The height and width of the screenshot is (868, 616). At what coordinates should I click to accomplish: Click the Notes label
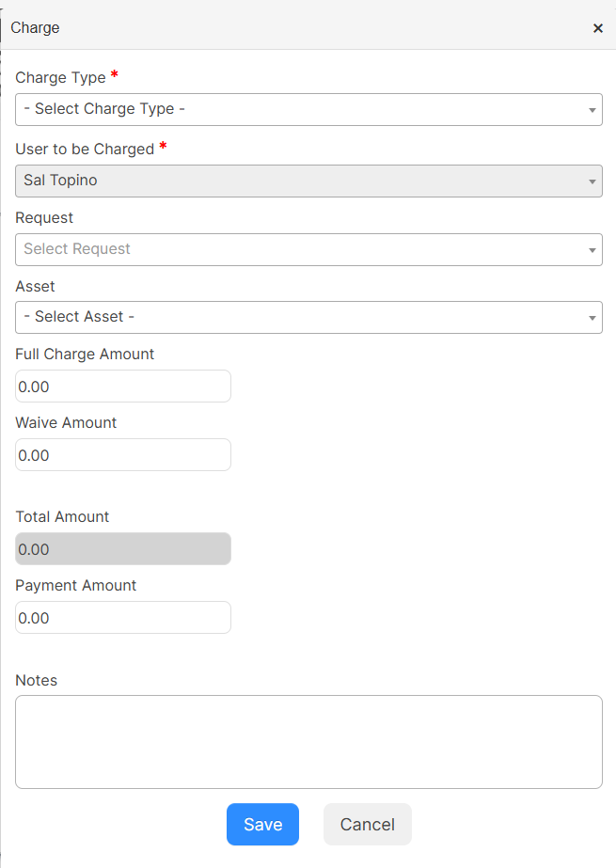click(36, 680)
